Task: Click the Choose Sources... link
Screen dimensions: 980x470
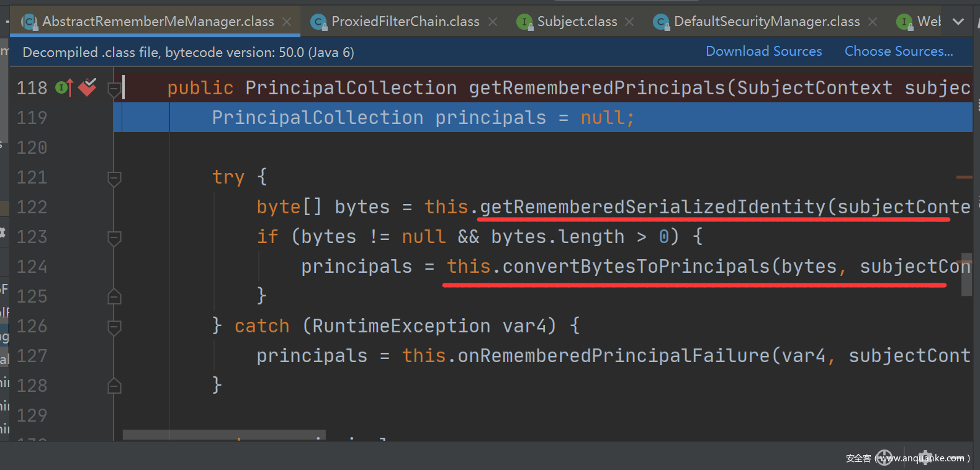Action: pos(898,51)
